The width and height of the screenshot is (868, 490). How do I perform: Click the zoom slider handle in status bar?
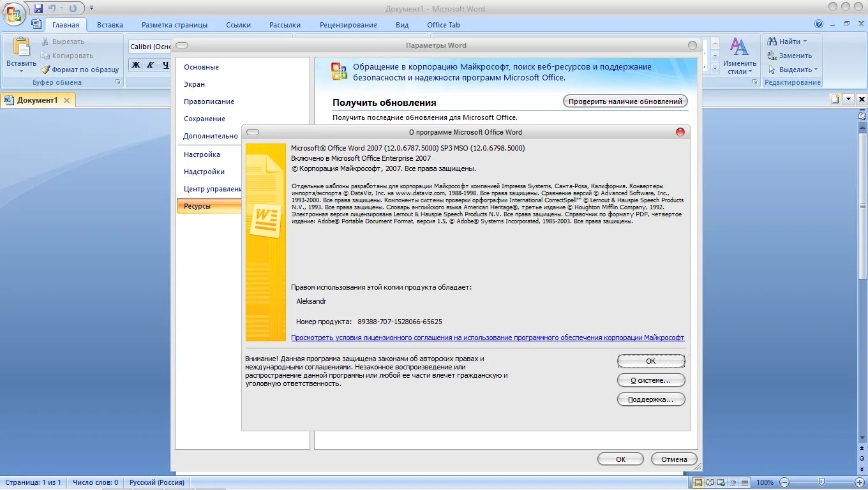pyautogui.click(x=821, y=482)
